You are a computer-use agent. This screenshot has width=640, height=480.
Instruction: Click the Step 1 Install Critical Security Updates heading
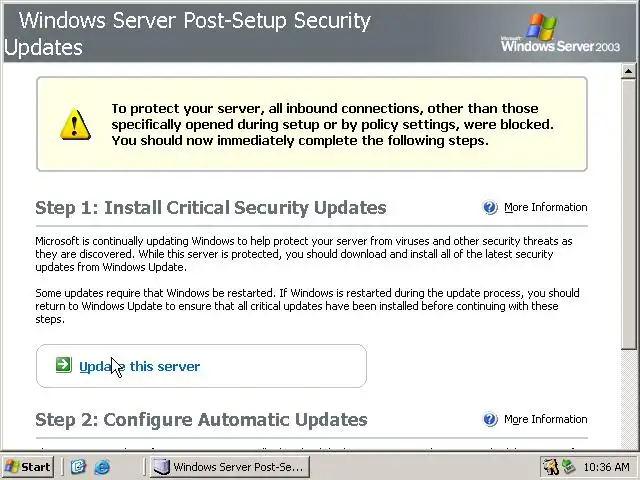pyautogui.click(x=210, y=208)
